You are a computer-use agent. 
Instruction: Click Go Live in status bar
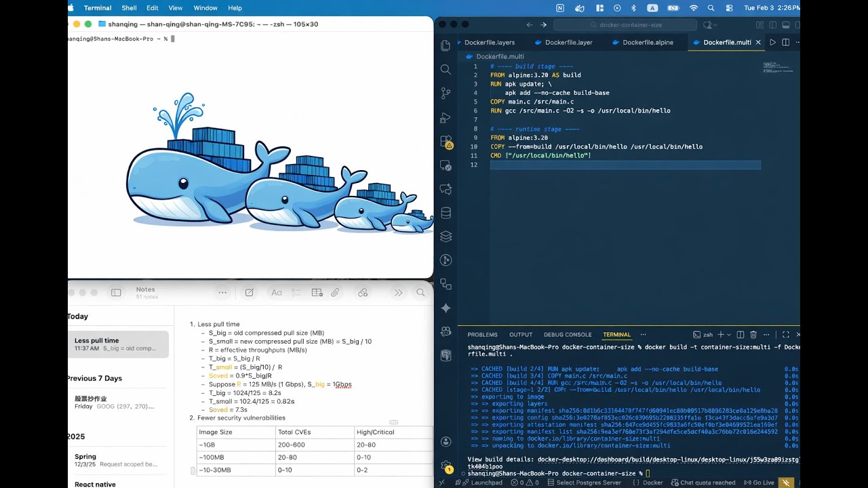tap(758, 483)
